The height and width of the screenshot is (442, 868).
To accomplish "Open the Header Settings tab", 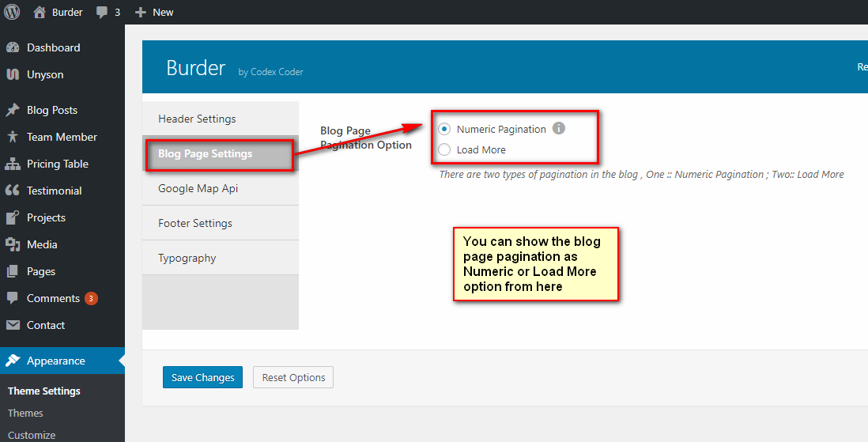I will 221,119.
